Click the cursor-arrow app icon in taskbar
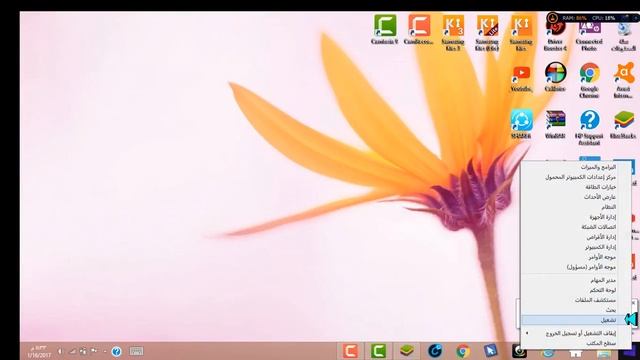This screenshot has width=640, height=360. 491,351
